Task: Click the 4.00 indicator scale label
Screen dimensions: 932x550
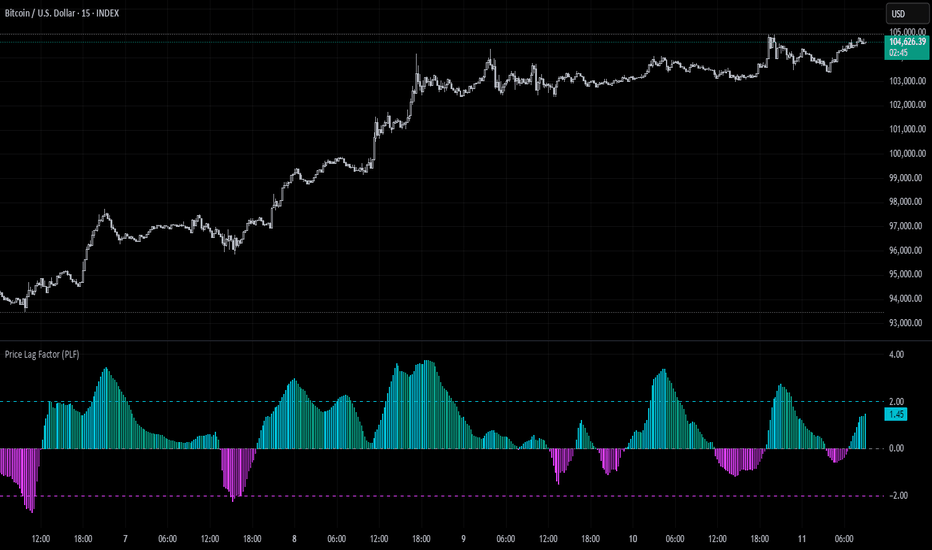Action: pos(896,354)
